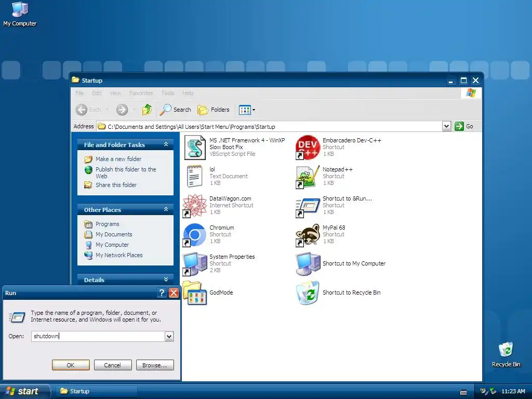Select the Shortcut to &Run... icon
This screenshot has height=399, width=532.
pos(308,207)
